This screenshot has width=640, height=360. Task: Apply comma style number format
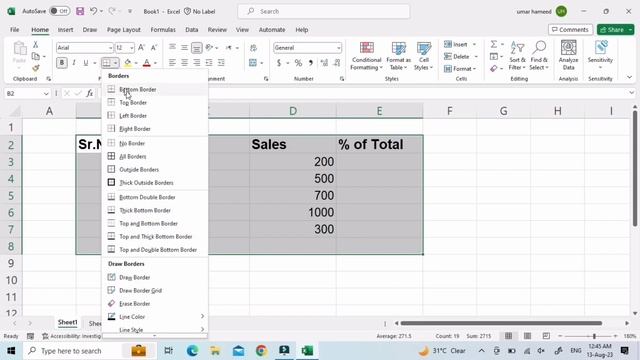pos(311,63)
